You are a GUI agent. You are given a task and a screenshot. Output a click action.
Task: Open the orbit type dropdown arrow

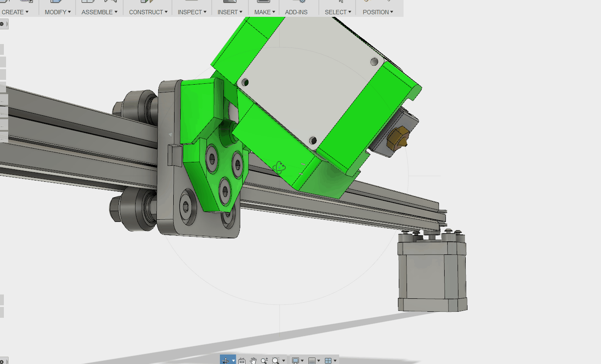point(233,361)
